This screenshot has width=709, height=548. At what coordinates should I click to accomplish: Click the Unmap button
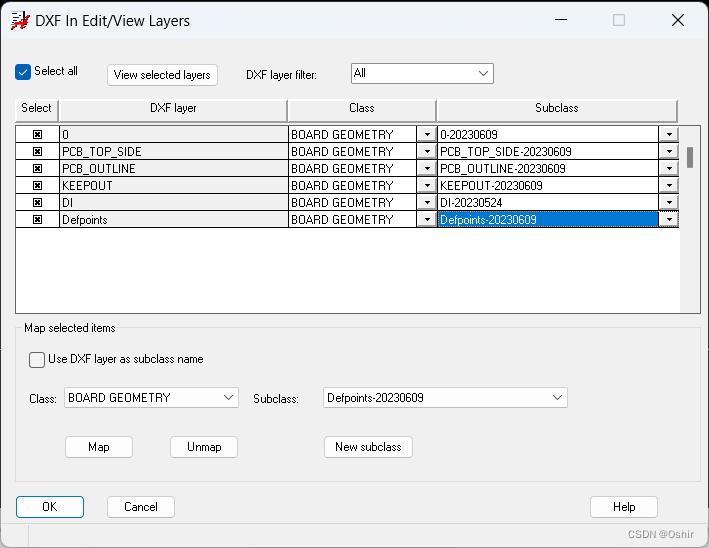(204, 447)
